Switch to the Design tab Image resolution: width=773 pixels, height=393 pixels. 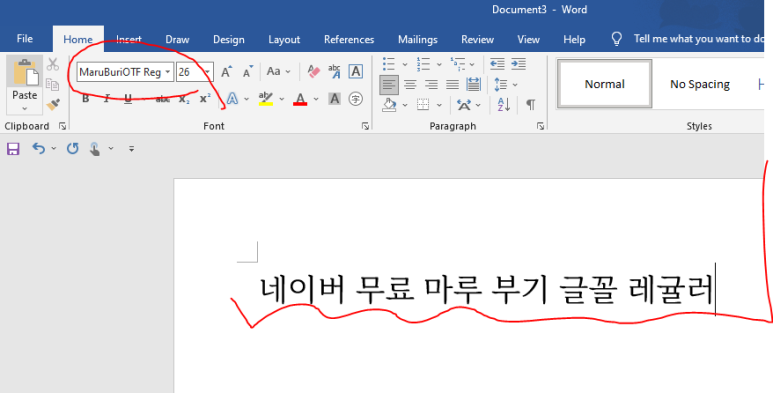(x=229, y=39)
